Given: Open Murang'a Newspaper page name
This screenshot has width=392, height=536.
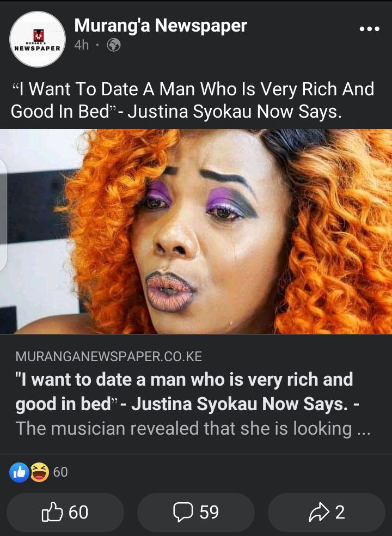Looking at the screenshot, I should (161, 26).
